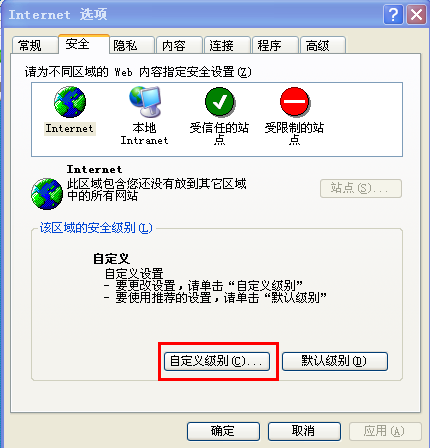This screenshot has height=448, width=430.
Task: Click the large globe beside zone description
Action: 47,194
